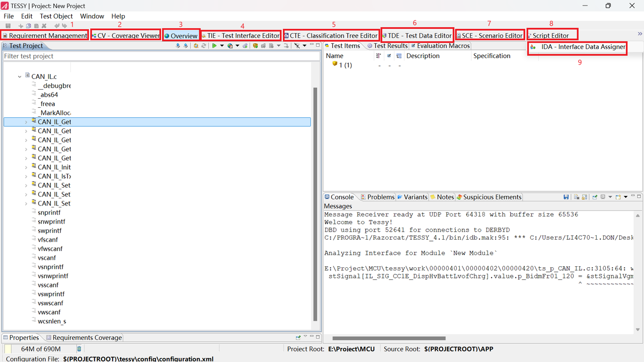Click the Paste icon in the main toolbar

point(36,26)
